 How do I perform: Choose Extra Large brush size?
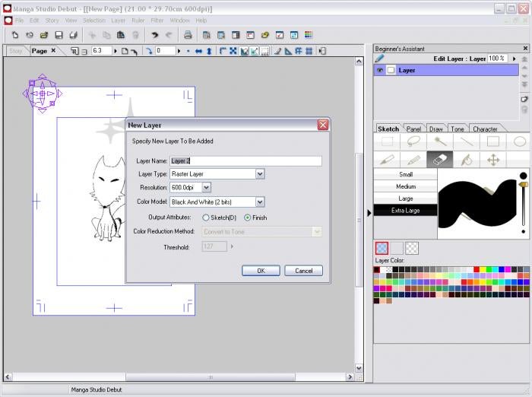(405, 210)
